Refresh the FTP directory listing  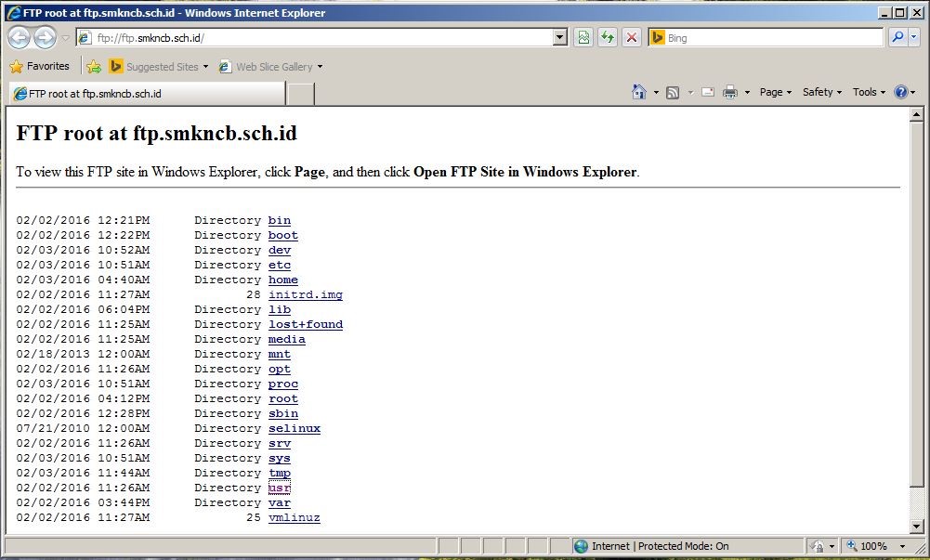coord(608,37)
